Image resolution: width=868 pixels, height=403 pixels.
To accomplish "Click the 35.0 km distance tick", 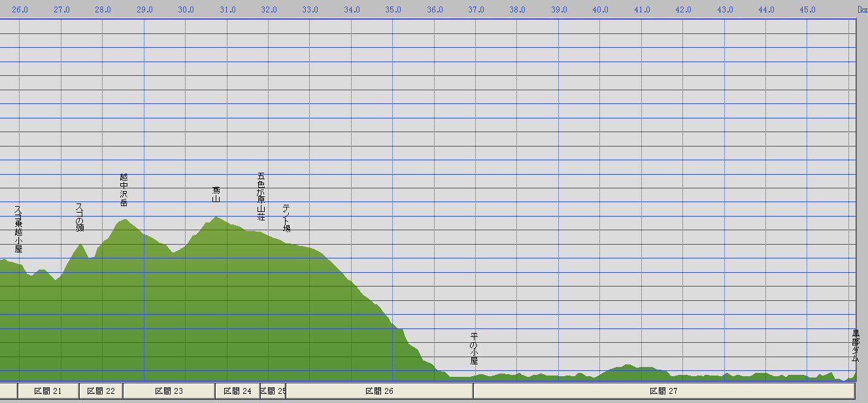I will pos(393,10).
